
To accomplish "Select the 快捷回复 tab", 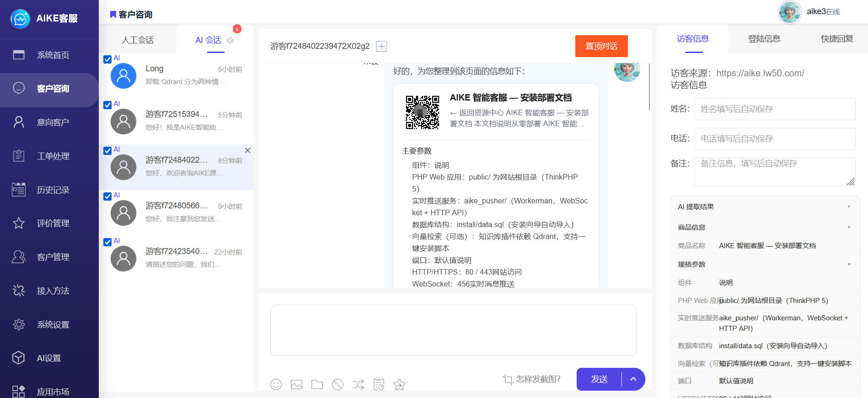I will (x=837, y=39).
